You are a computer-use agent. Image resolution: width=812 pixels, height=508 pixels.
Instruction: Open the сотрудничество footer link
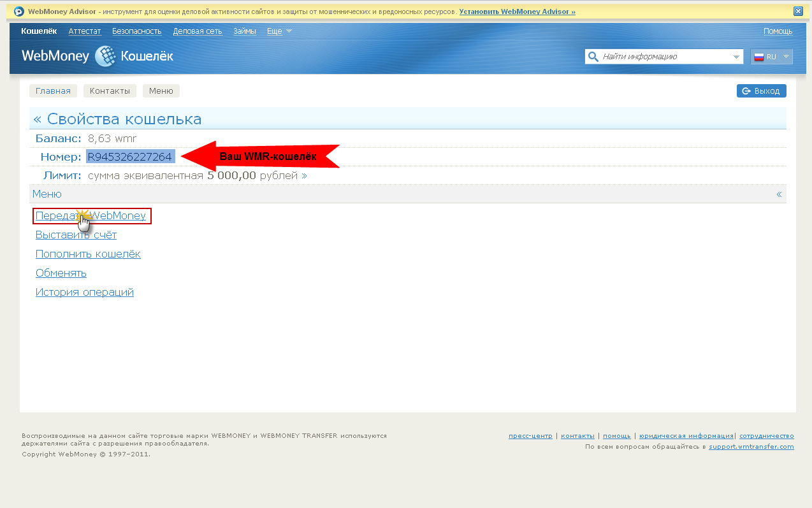click(767, 436)
